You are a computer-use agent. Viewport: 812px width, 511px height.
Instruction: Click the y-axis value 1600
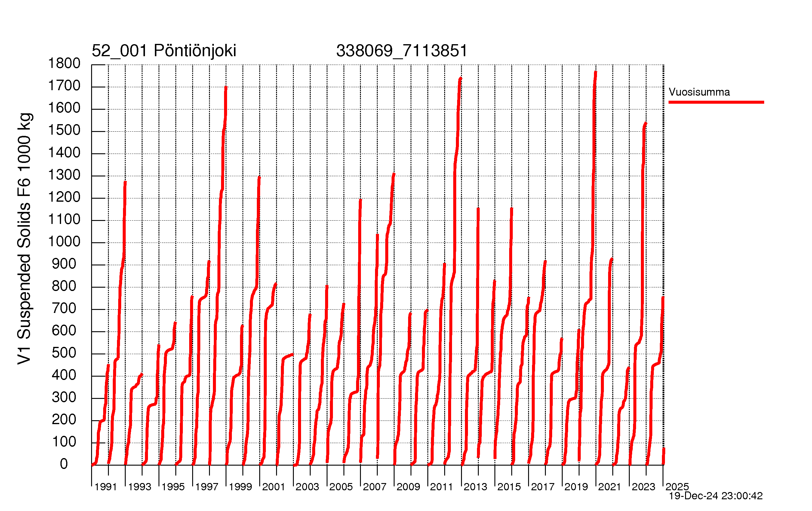click(x=64, y=108)
